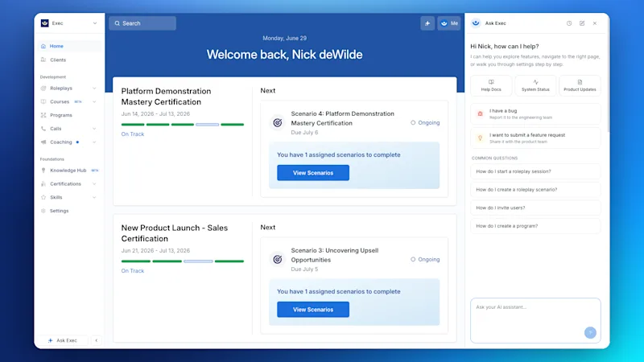The width and height of the screenshot is (644, 362).
Task: Click the Courses book icon
Action: click(x=43, y=102)
